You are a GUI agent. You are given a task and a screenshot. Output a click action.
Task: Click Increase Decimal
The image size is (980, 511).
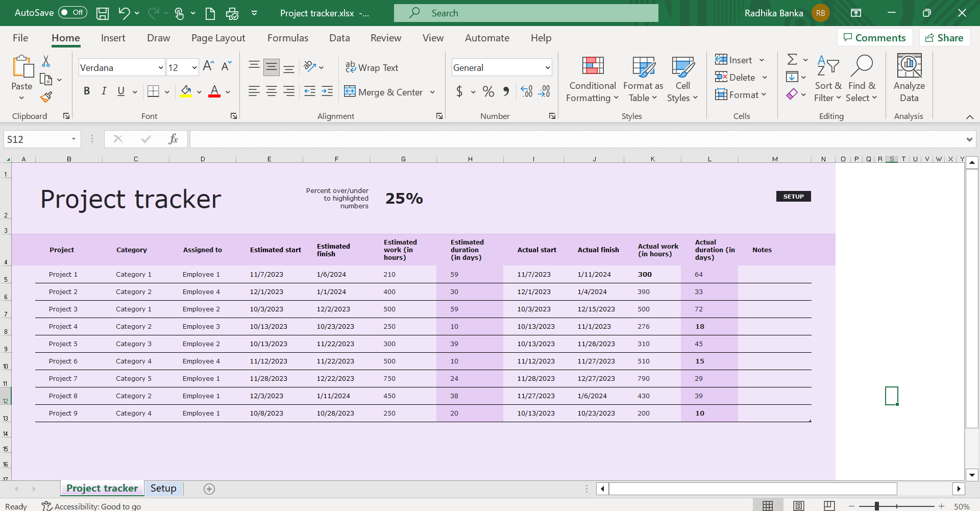526,91
